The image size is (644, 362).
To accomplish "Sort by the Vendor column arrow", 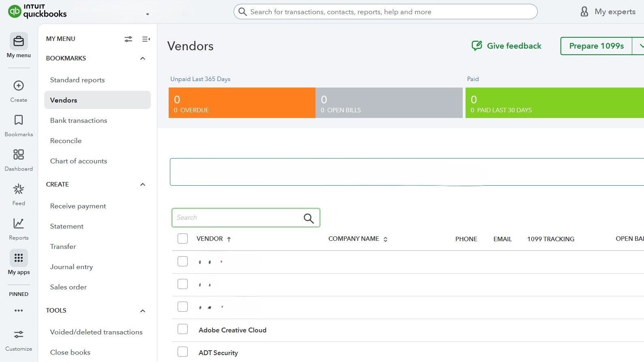I will click(229, 239).
